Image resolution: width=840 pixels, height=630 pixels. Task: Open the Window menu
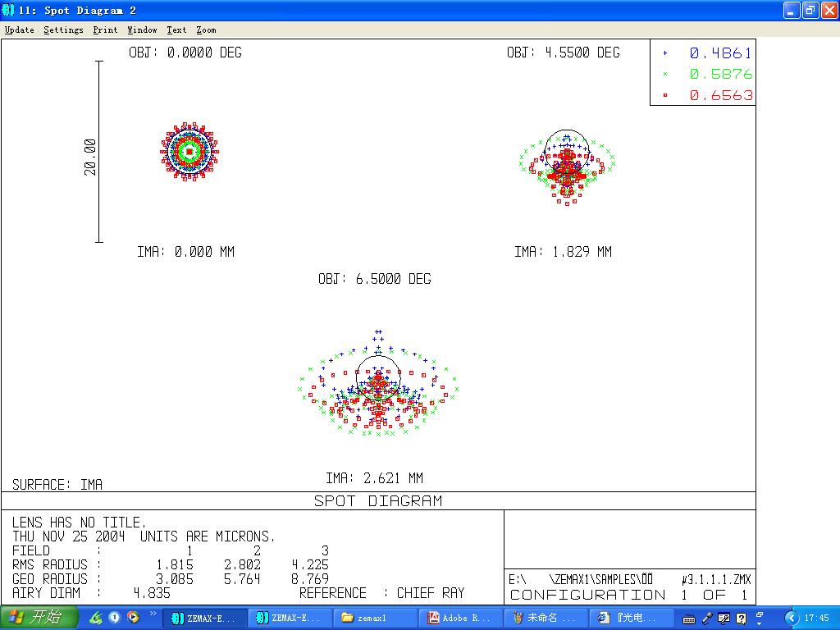[x=142, y=30]
